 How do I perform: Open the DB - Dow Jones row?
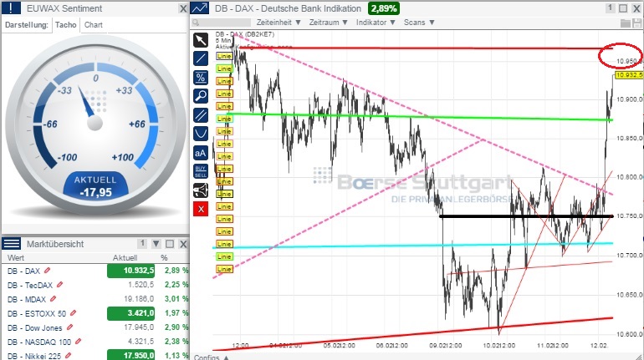(x=95, y=327)
